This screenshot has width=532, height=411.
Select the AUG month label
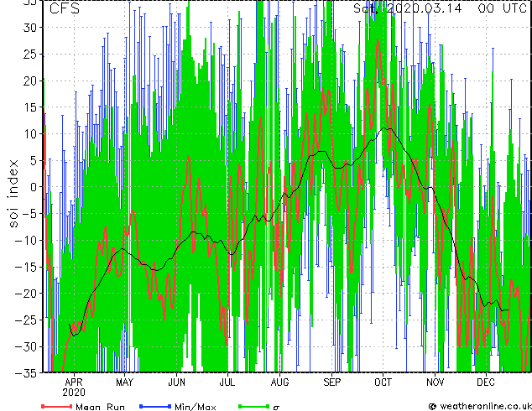click(x=280, y=382)
